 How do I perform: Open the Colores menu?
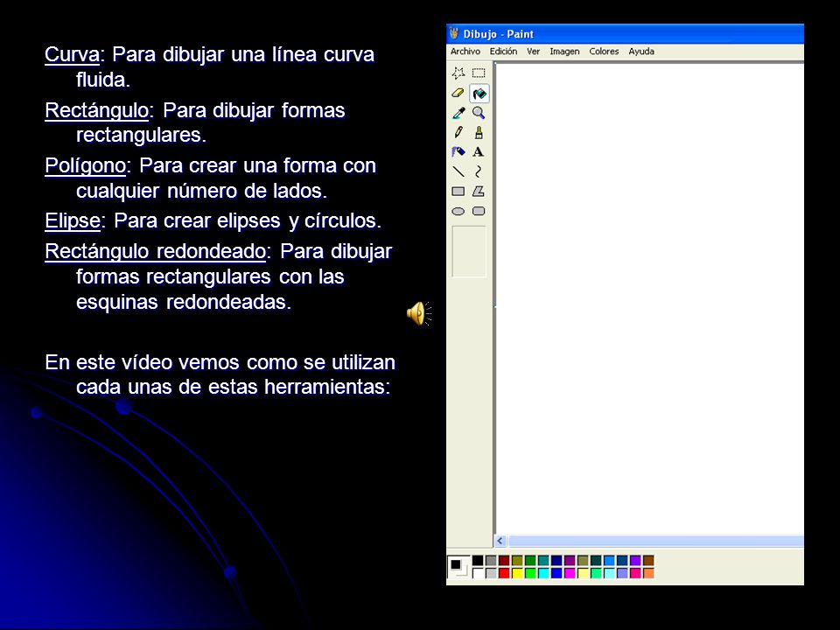[x=604, y=52]
